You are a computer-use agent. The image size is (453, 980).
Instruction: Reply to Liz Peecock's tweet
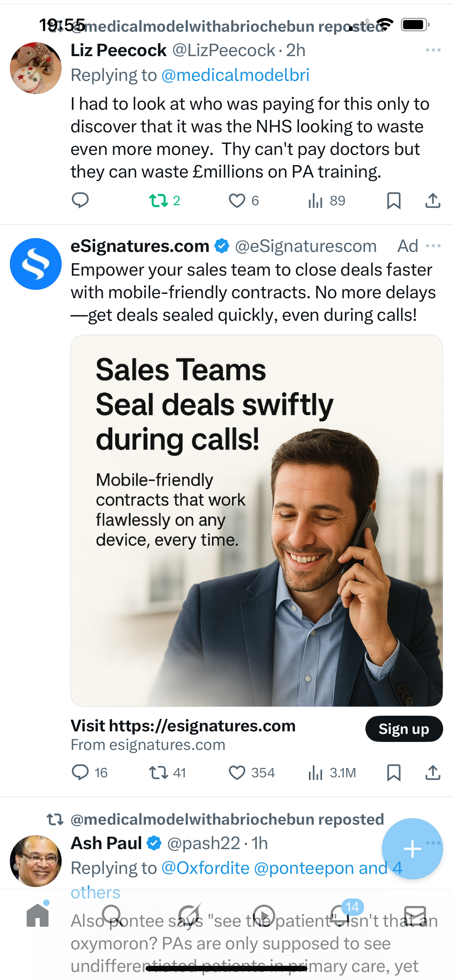[x=80, y=201]
